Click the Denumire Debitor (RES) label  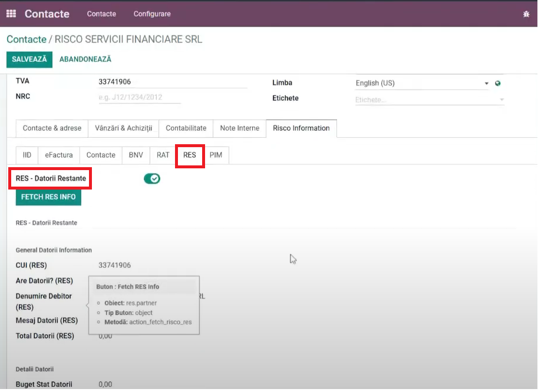click(44, 301)
